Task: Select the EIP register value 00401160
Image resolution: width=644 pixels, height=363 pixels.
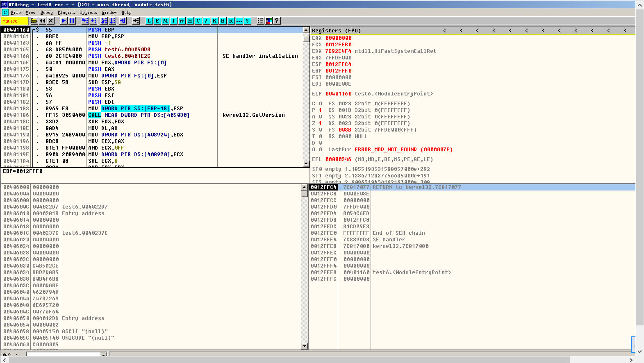Action: point(339,94)
